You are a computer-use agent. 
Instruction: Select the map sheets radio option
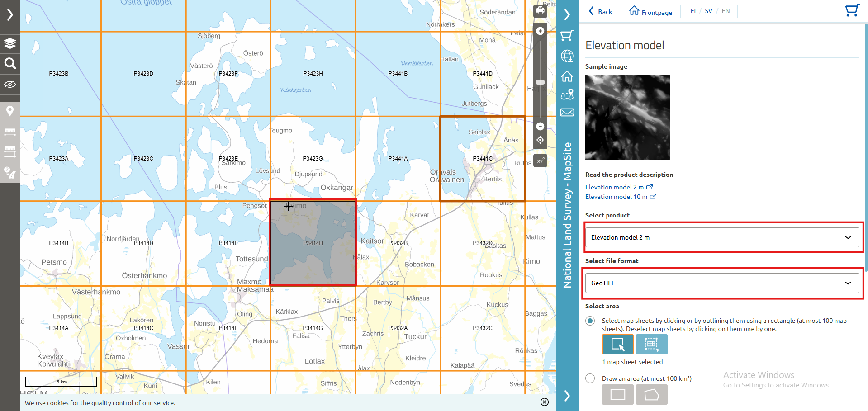(x=590, y=321)
